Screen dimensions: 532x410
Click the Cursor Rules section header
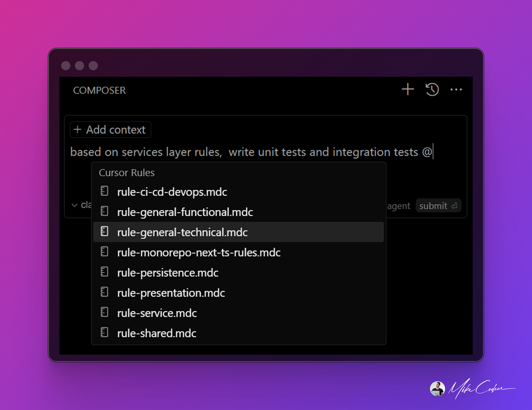click(127, 173)
